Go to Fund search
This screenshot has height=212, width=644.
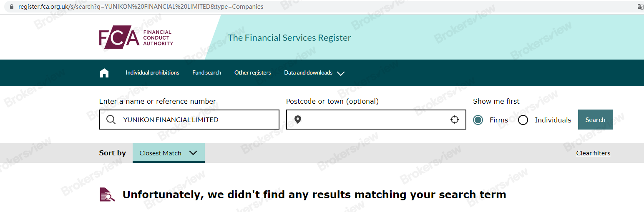click(x=206, y=73)
